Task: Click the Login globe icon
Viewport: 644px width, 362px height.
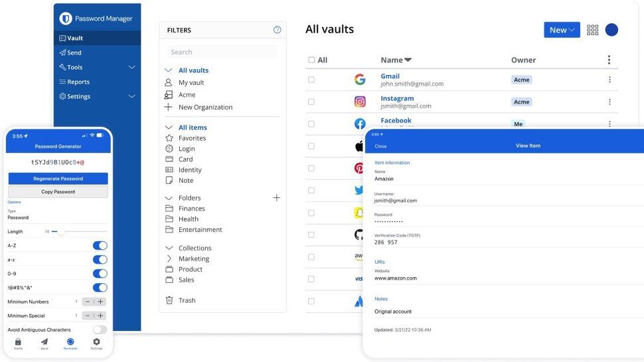Action: 169,149
